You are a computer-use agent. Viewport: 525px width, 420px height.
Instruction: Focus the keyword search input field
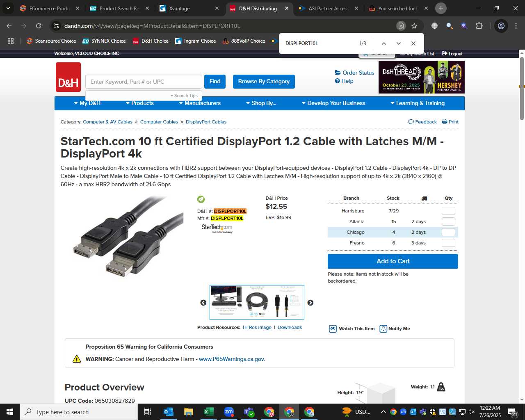(x=144, y=82)
